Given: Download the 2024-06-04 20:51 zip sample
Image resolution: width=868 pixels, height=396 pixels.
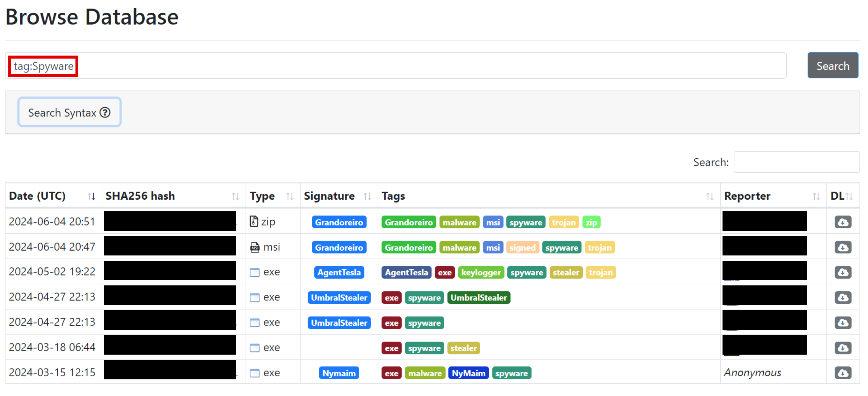Looking at the screenshot, I should pyautogui.click(x=842, y=222).
